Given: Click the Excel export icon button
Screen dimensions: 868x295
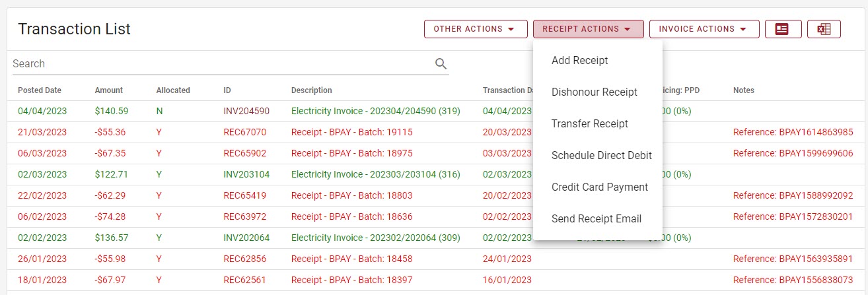Looking at the screenshot, I should pyautogui.click(x=823, y=29).
